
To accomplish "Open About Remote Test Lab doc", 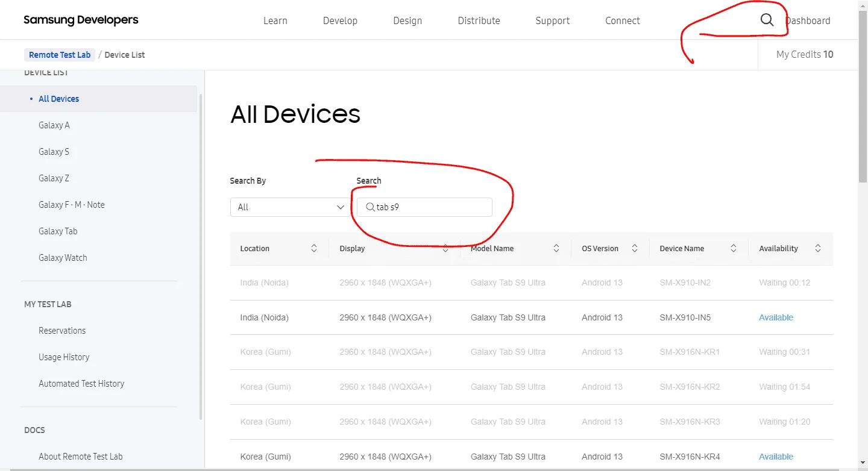I will [81, 457].
